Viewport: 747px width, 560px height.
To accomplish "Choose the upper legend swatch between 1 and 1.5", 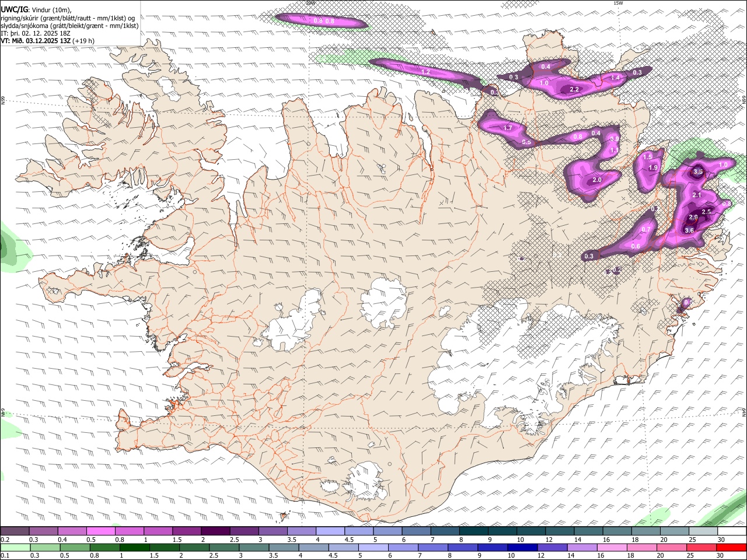I will coord(158,531).
